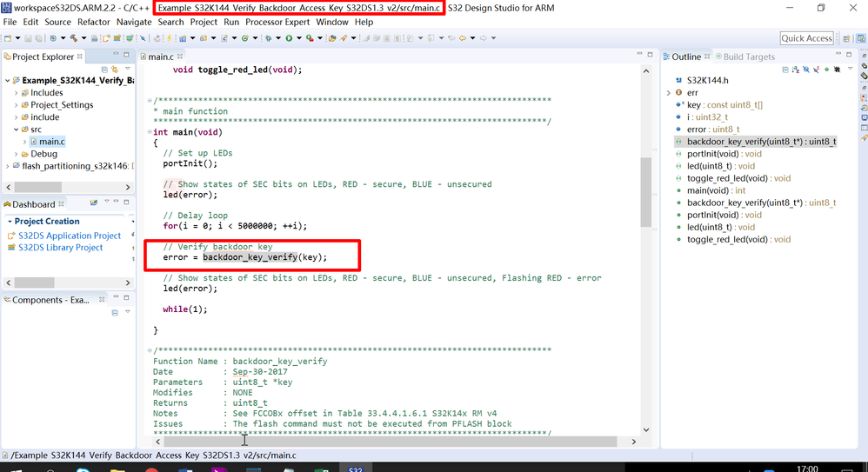Click the Project Explorer horizontal scrollbar thumb

point(37,188)
